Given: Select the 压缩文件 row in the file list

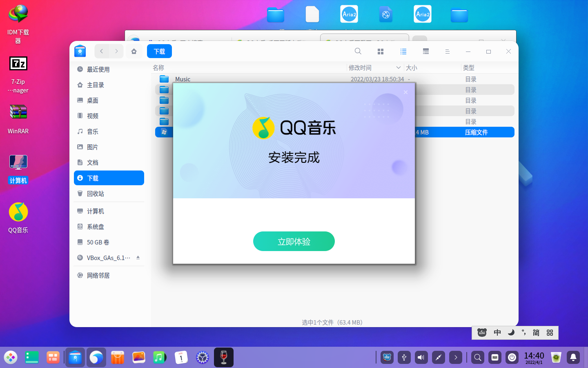Looking at the screenshot, I should [335, 132].
